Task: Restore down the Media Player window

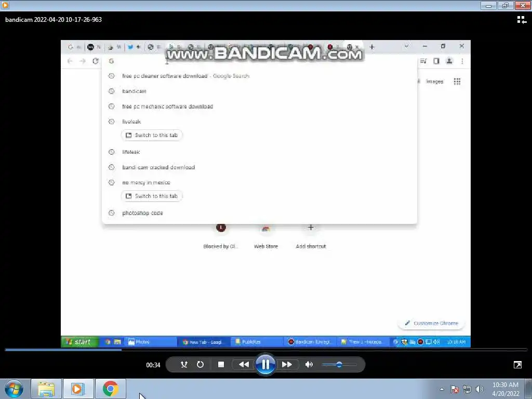Action: (506, 5)
